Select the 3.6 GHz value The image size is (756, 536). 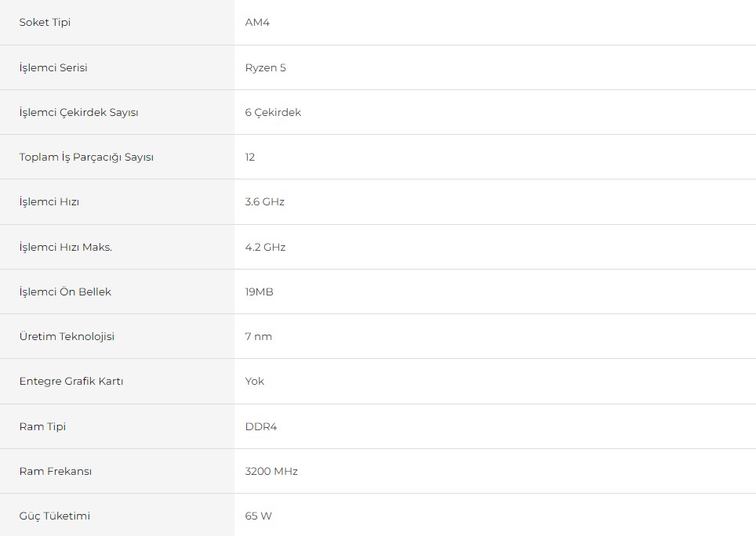pos(265,201)
